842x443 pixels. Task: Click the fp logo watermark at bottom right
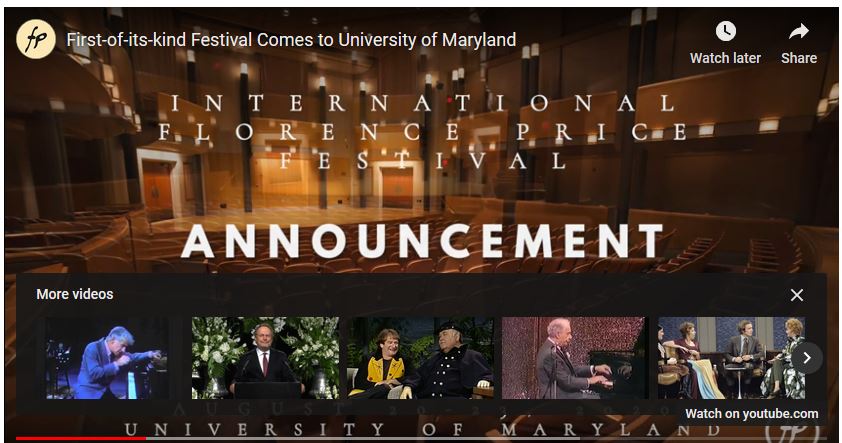coord(792,433)
